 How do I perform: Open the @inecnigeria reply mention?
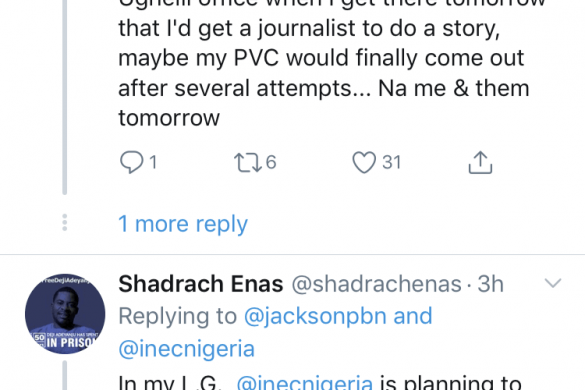(x=187, y=349)
